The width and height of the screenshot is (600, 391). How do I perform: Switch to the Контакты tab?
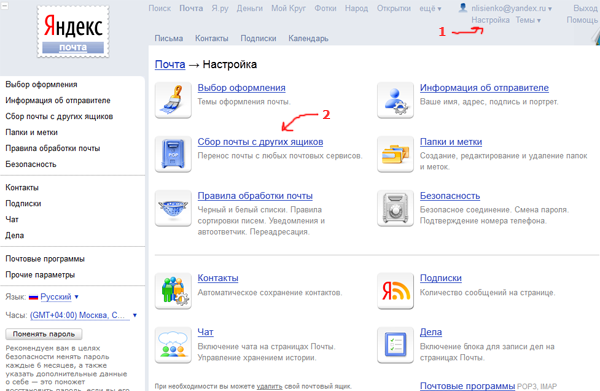(212, 38)
